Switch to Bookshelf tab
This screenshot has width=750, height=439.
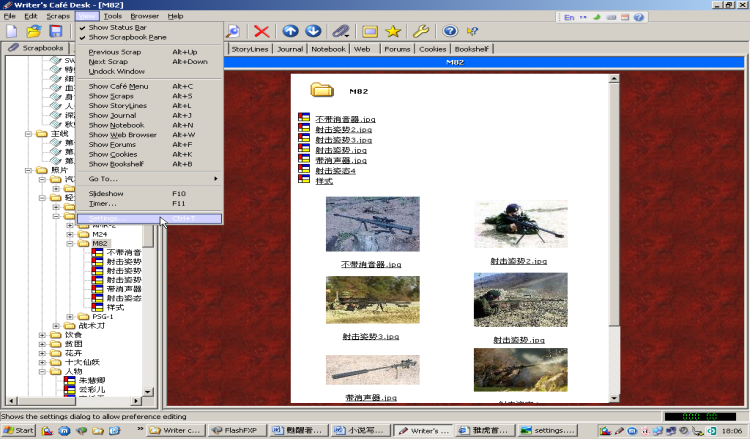(x=472, y=49)
